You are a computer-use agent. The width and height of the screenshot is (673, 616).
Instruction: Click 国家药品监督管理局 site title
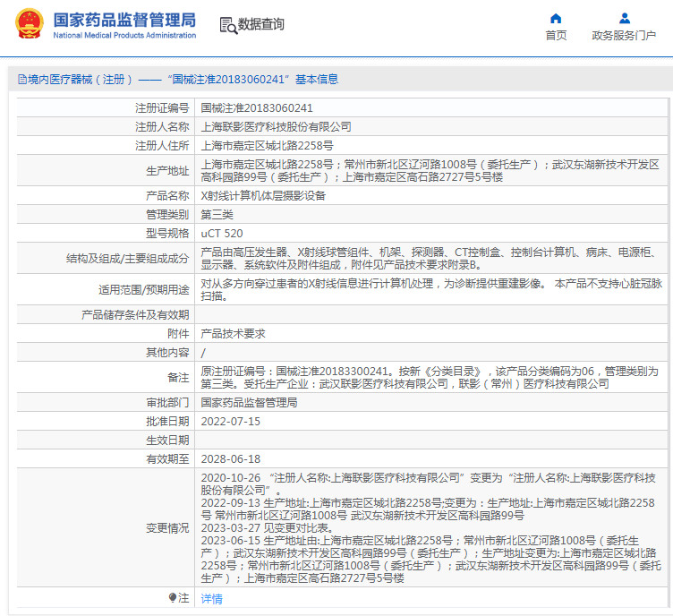124,21
